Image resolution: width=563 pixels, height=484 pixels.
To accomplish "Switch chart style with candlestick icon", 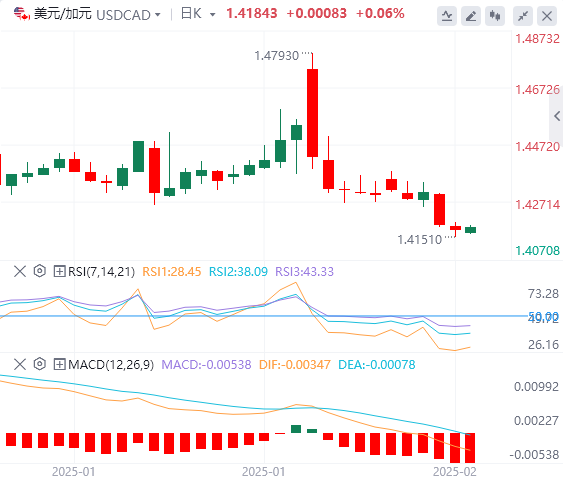I will coord(495,16).
